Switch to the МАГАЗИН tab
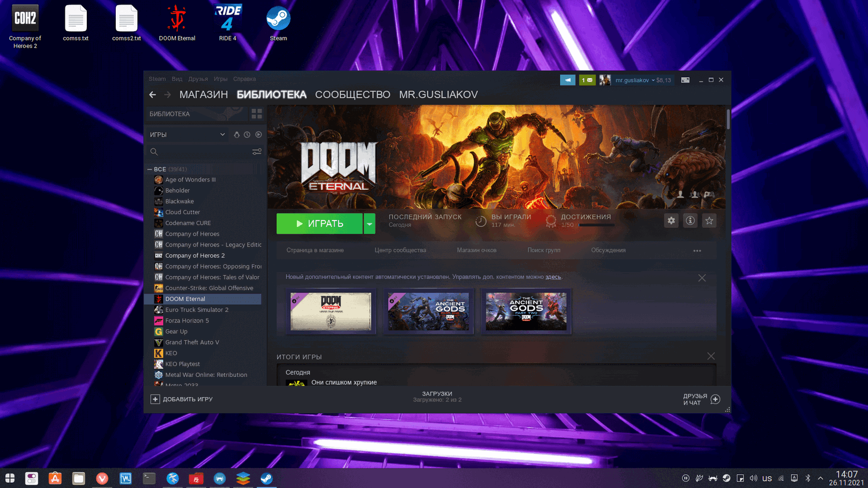 204,95
